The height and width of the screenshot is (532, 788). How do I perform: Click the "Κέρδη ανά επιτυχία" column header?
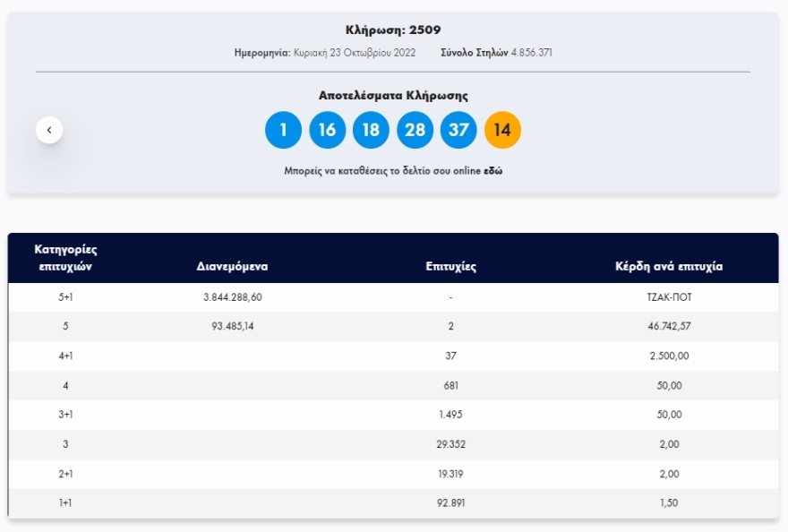click(668, 266)
